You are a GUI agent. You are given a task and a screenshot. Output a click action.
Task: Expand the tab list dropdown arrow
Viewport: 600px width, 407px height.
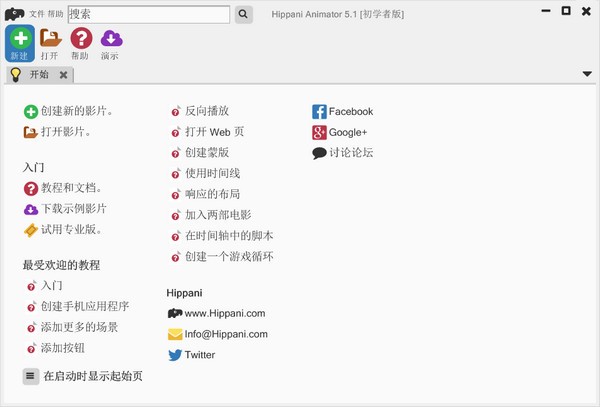point(587,74)
